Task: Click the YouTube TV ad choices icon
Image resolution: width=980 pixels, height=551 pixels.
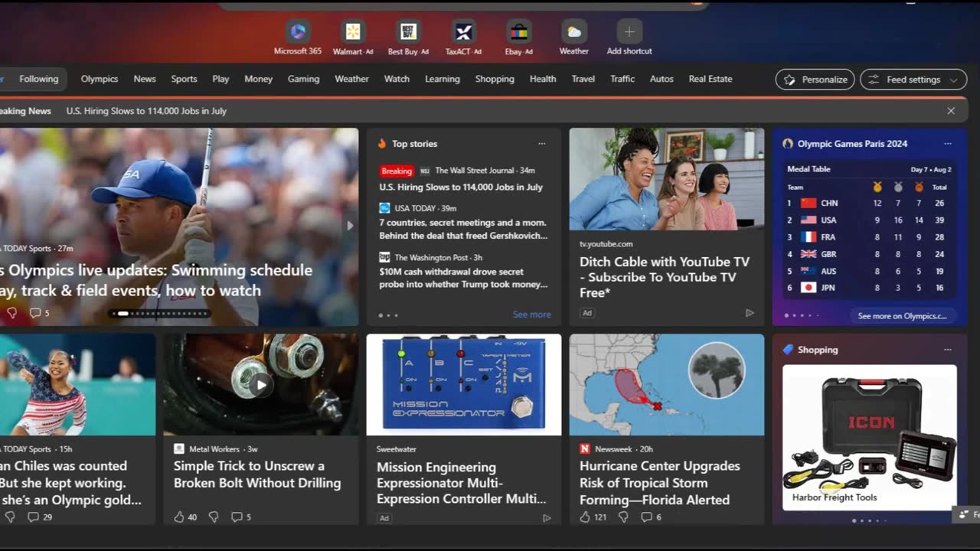Action: pos(750,313)
